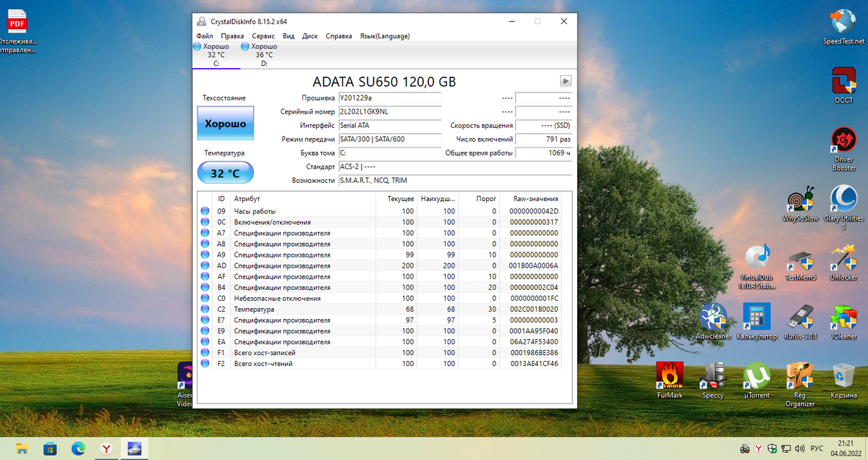Open File Explorer from taskbar
The image size is (868, 460).
(22, 448)
